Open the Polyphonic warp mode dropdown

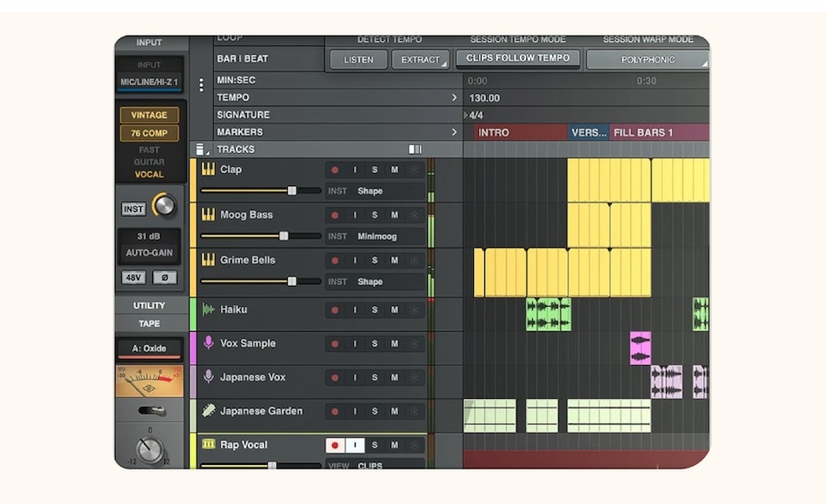647,60
